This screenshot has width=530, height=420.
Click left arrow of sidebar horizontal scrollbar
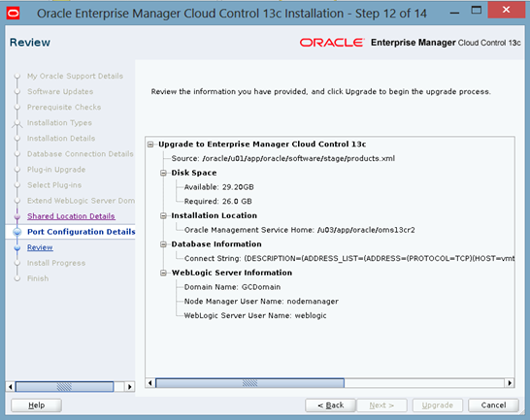(11, 387)
